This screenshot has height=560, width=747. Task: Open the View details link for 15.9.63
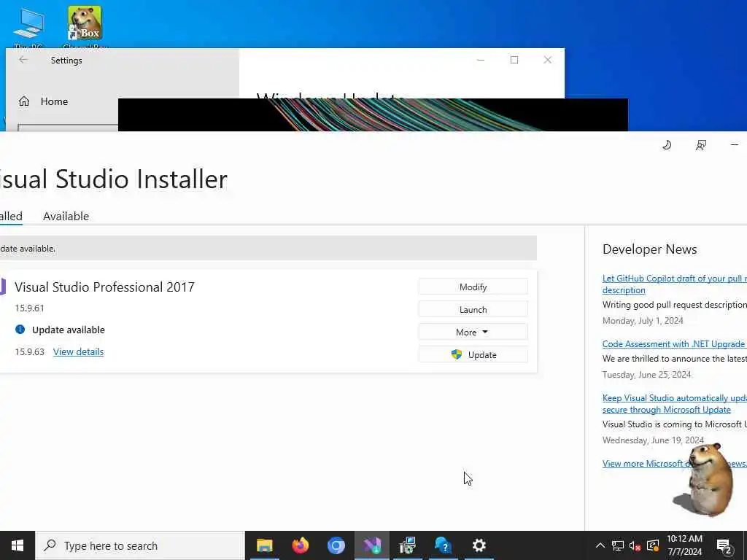pos(78,352)
